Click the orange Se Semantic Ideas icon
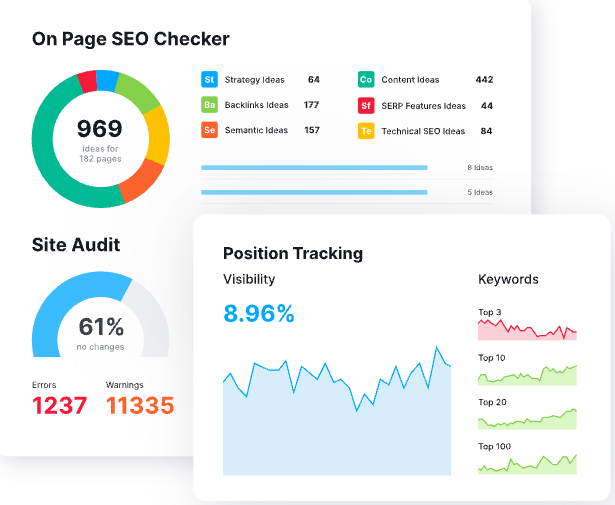615x505 pixels. tap(209, 130)
